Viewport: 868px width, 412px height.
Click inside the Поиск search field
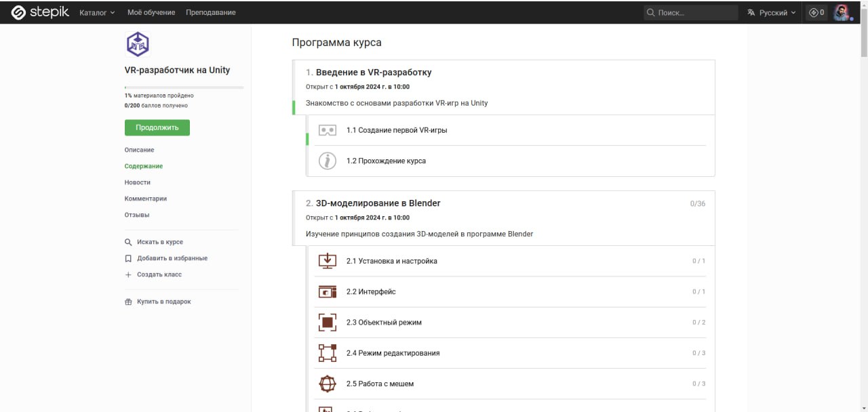pos(690,12)
